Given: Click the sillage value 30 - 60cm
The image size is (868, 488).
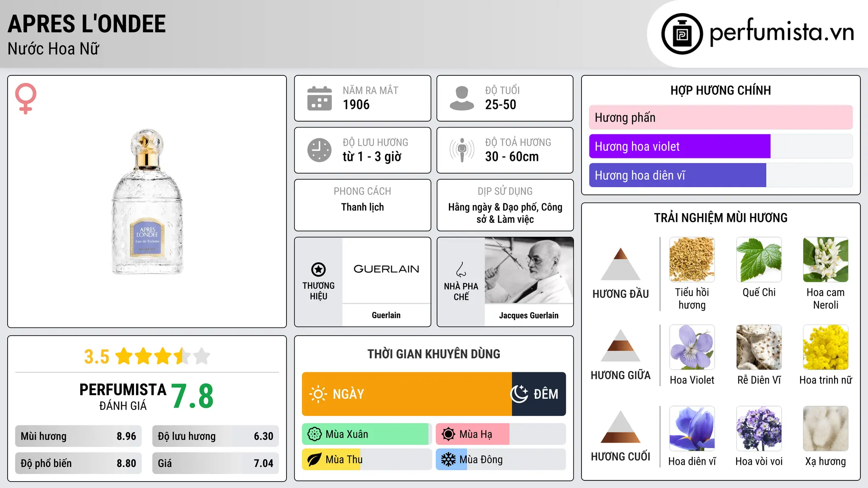Looking at the screenshot, I should coord(512,157).
